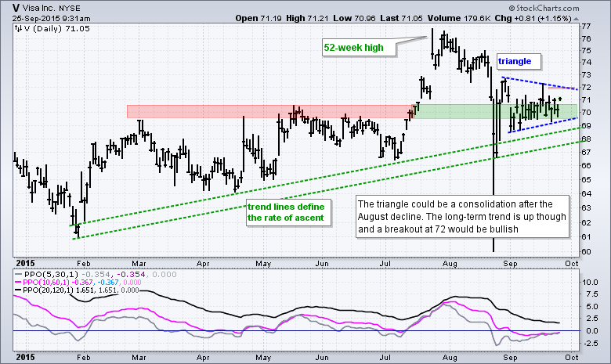
Task: Click the 2015 label under the price chart
Action: point(25,264)
